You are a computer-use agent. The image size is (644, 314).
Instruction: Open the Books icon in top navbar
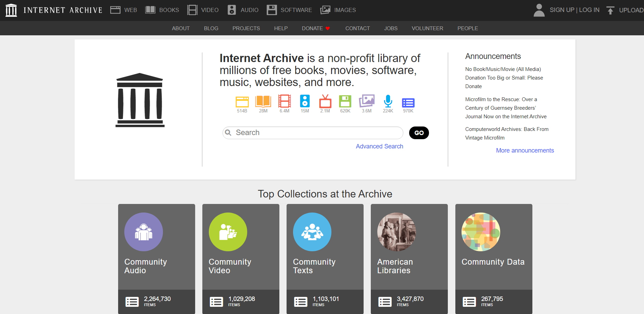(150, 10)
